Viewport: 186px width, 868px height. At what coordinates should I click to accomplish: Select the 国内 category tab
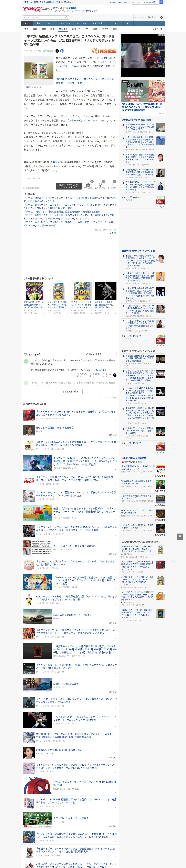(x=35, y=29)
